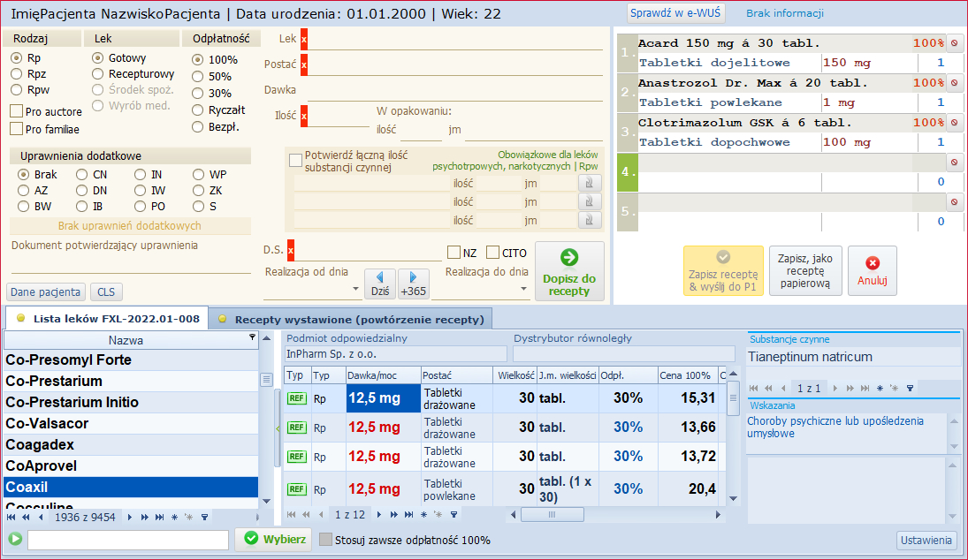Click delete icon beside Clotrimazolum GSK entry

[x=955, y=123]
